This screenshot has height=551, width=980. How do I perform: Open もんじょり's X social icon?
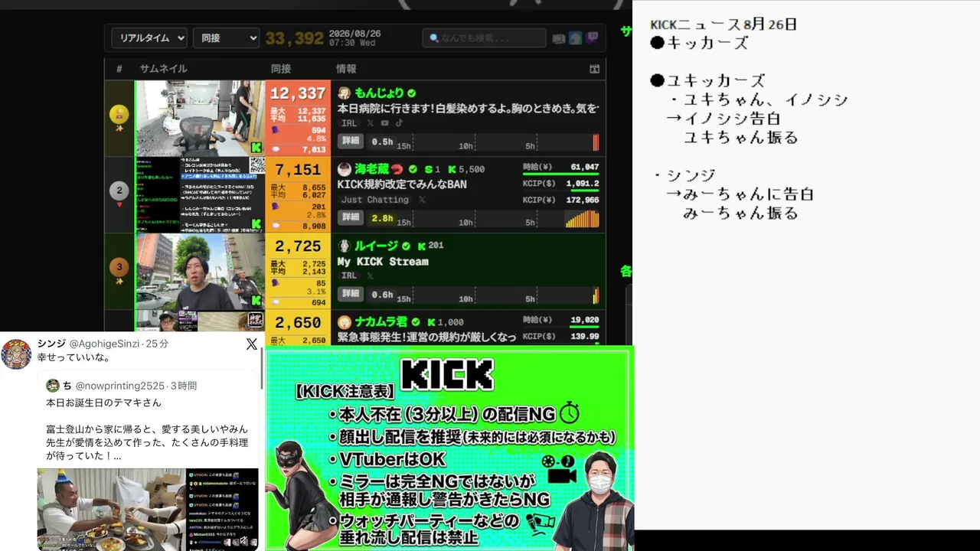click(x=371, y=123)
